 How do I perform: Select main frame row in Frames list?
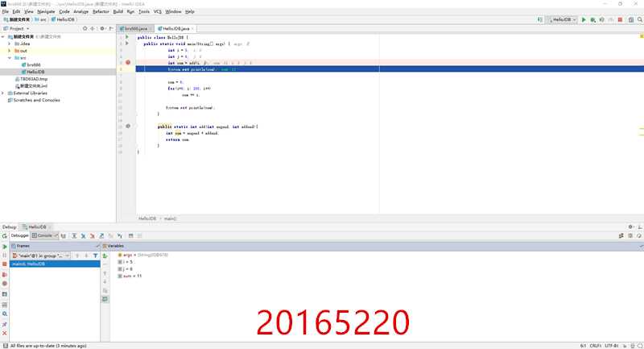tap(55, 264)
